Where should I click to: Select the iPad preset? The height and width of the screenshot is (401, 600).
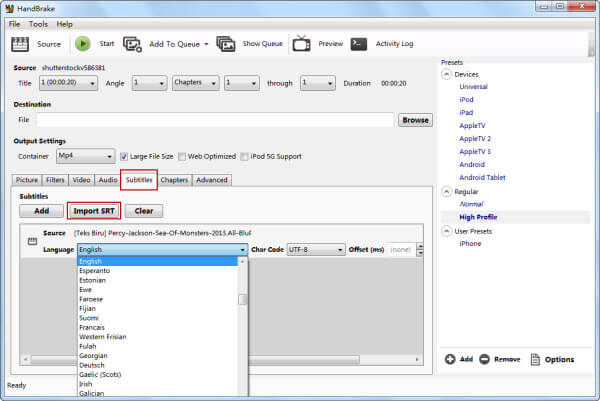click(466, 112)
